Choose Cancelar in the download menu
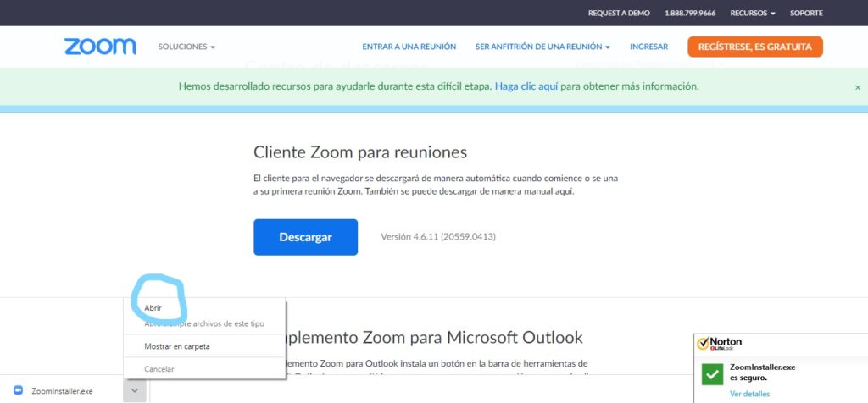Image resolution: width=868 pixels, height=403 pixels. [x=204, y=369]
